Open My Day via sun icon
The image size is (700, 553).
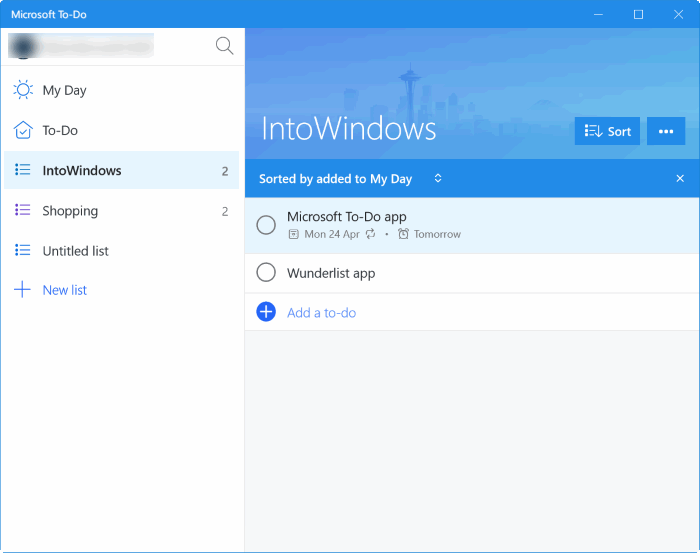point(22,90)
